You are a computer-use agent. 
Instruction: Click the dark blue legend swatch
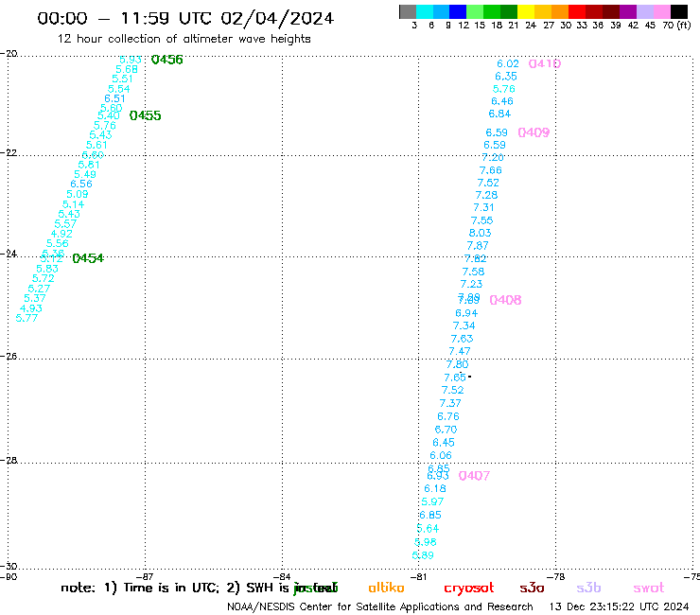click(458, 11)
